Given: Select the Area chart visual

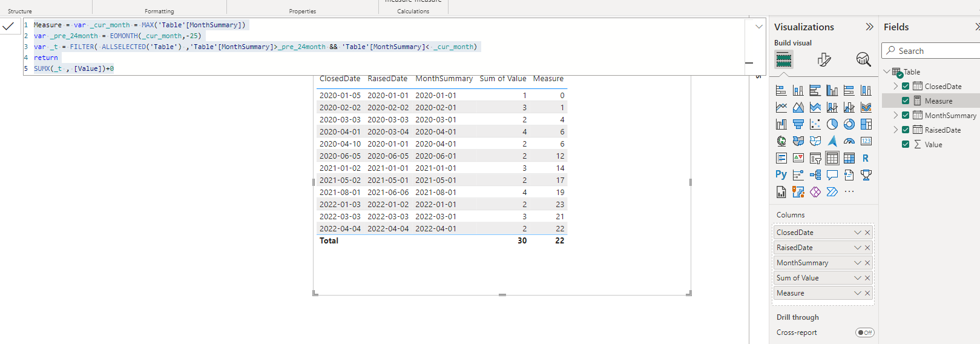Looking at the screenshot, I should tap(798, 107).
